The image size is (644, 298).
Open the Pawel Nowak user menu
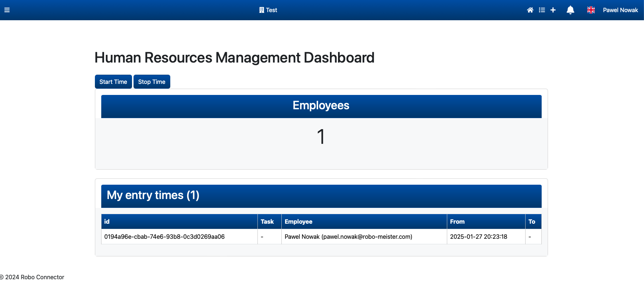point(620,10)
